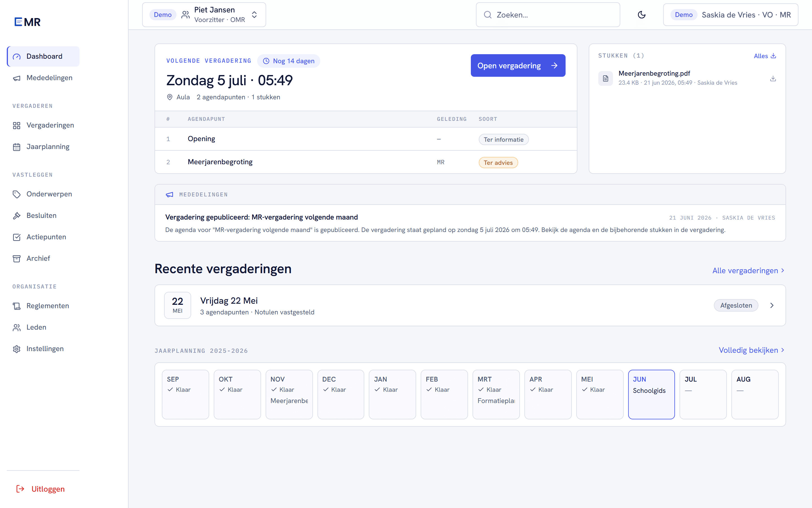The image size is (812, 508).
Task: Click the Jaarplanning calendar icon
Action: (x=17, y=147)
